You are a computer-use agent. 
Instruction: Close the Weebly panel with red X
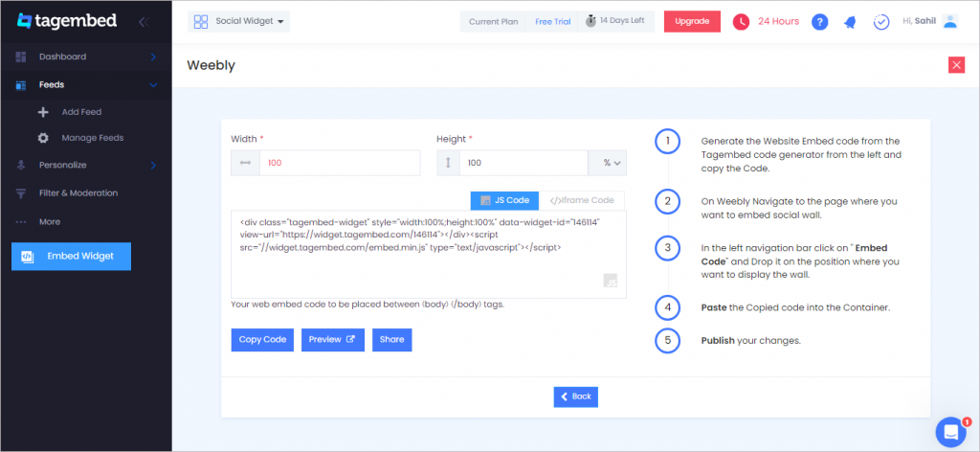tap(956, 65)
